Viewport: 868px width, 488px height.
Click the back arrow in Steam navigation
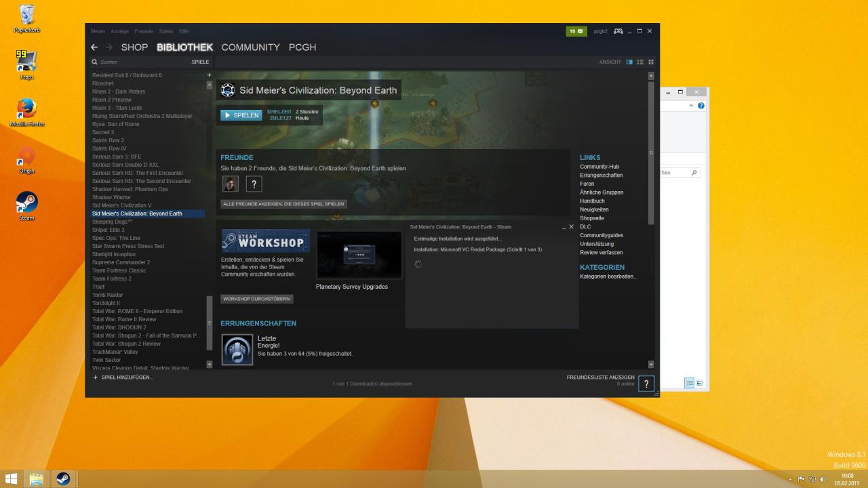coord(94,47)
